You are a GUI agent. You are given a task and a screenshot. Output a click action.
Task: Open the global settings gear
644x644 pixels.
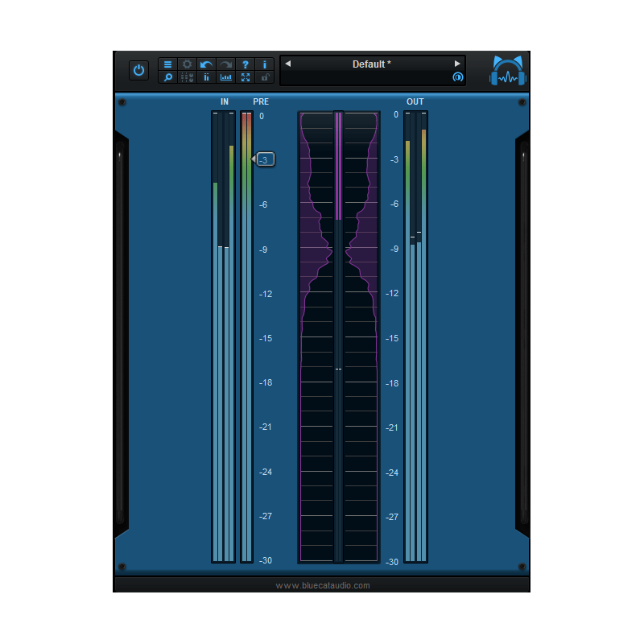click(187, 64)
